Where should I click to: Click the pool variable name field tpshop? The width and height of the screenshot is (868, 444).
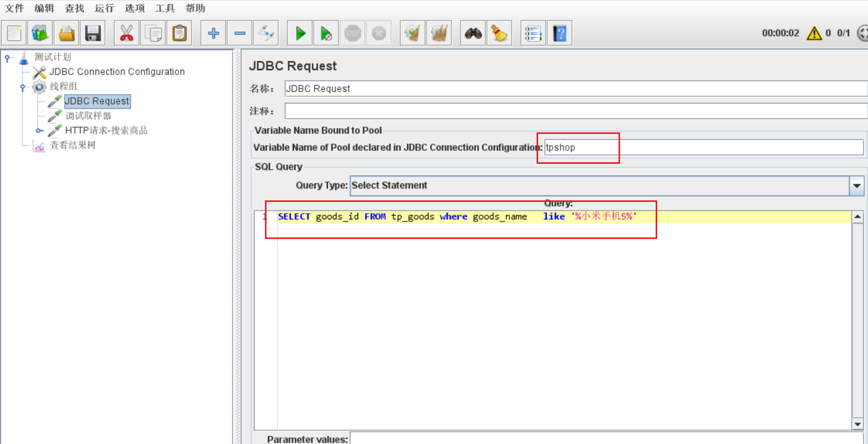(x=704, y=147)
